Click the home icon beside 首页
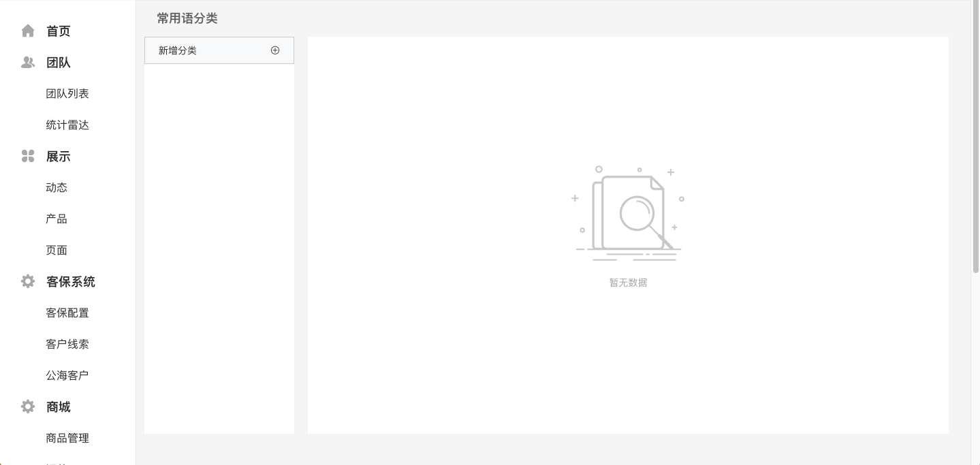Image resolution: width=980 pixels, height=465 pixels. click(28, 31)
